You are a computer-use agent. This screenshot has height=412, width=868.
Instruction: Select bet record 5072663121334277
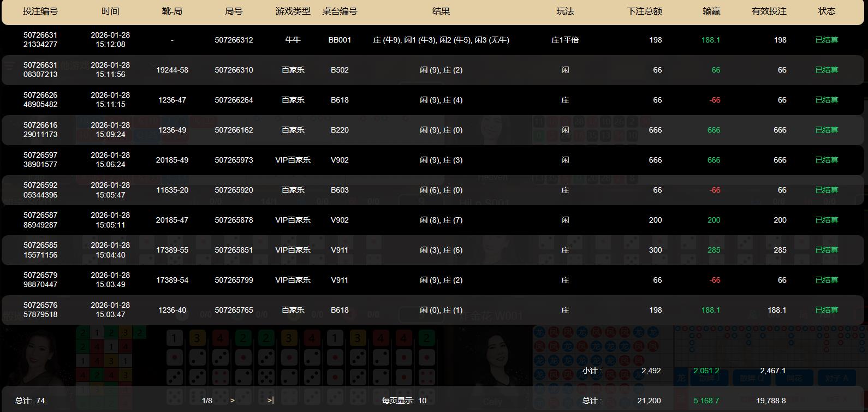(40, 40)
